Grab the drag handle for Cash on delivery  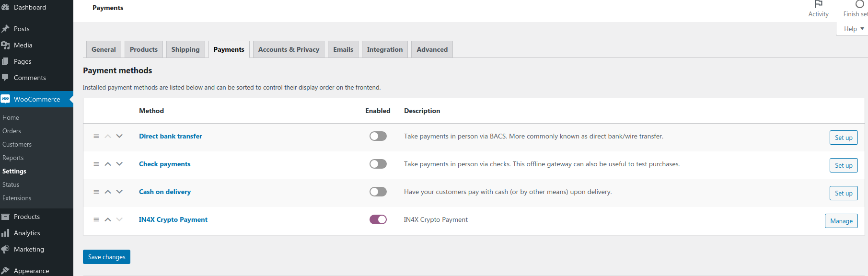(96, 192)
